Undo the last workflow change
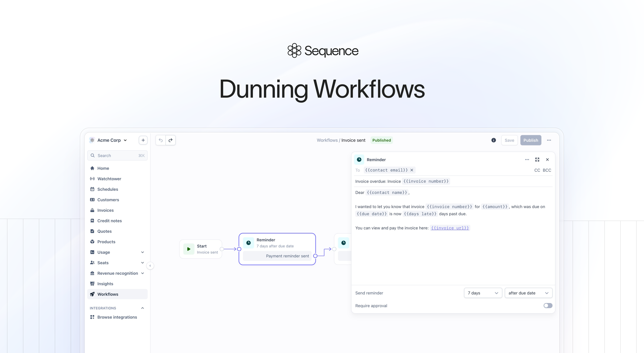The height and width of the screenshot is (353, 644). [x=161, y=140]
